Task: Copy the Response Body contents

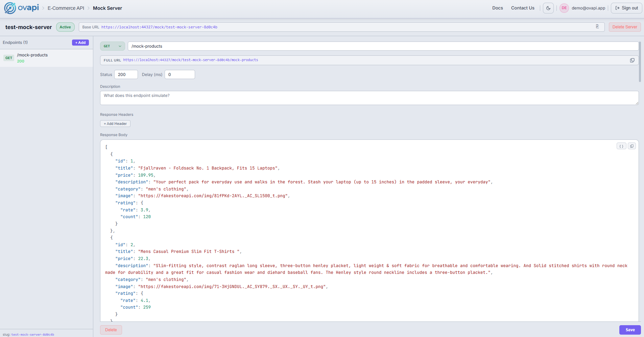Action: pos(632,146)
